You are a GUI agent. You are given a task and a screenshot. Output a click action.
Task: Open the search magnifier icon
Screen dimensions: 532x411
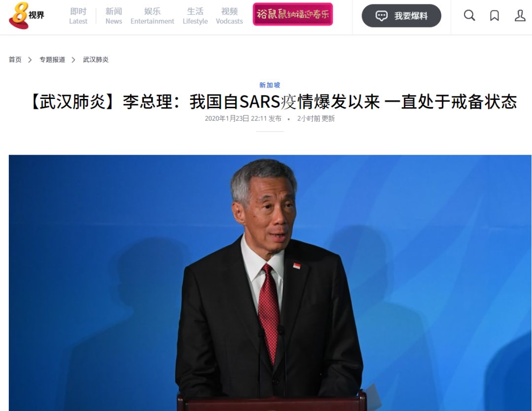[469, 16]
